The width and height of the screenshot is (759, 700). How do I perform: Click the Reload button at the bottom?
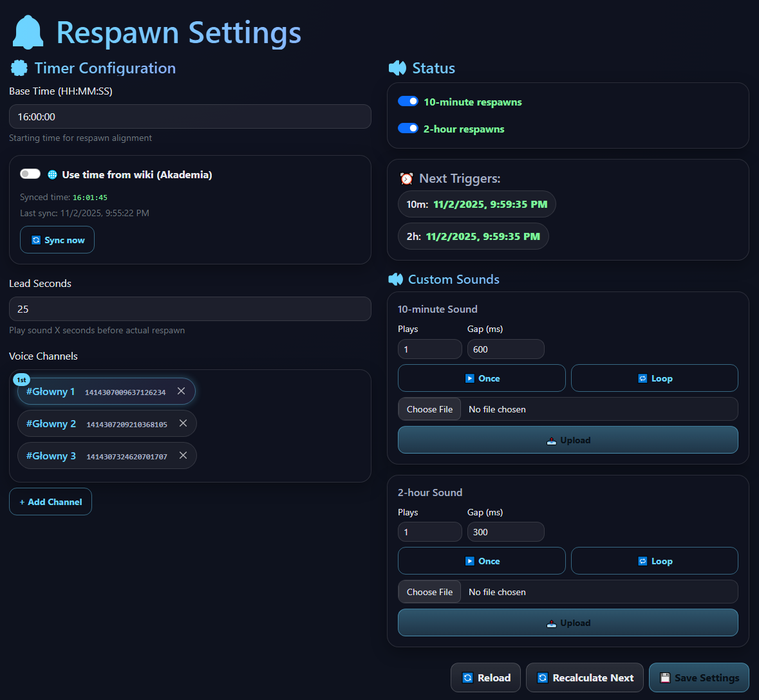(x=485, y=677)
